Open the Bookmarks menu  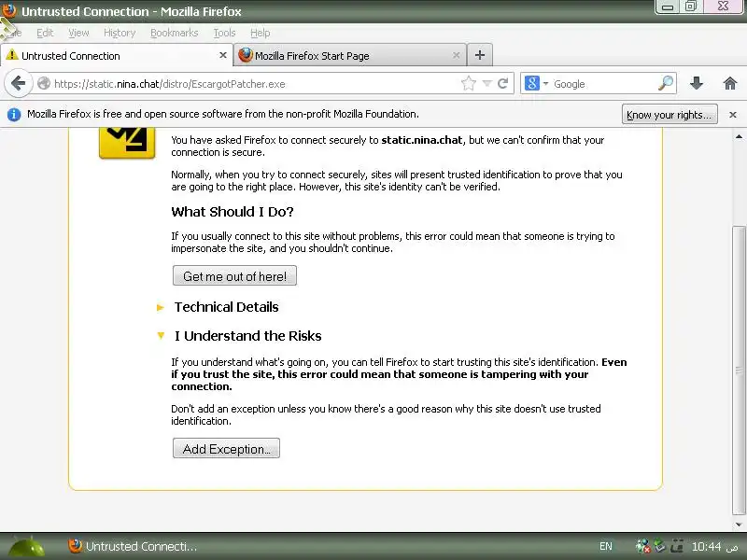coord(175,33)
